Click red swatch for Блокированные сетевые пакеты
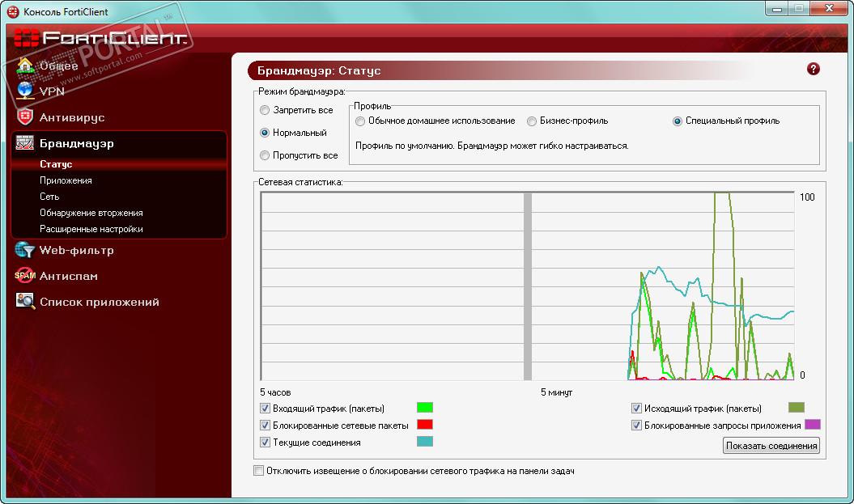 pos(425,424)
